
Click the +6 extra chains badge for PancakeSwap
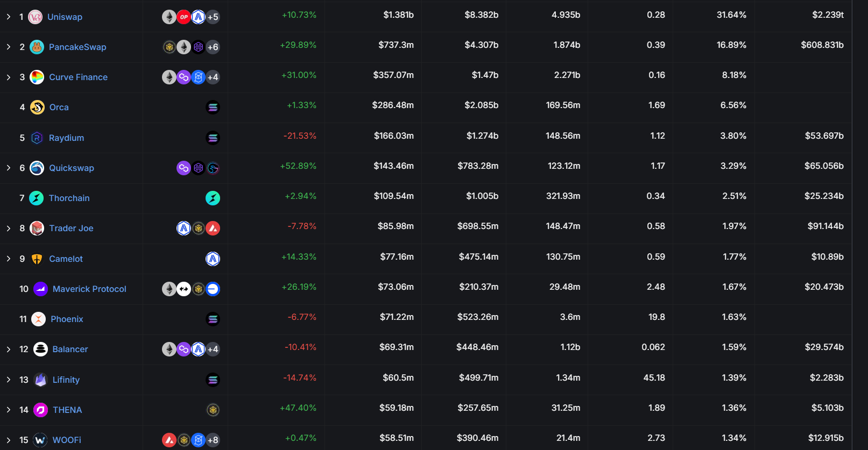pyautogui.click(x=213, y=47)
